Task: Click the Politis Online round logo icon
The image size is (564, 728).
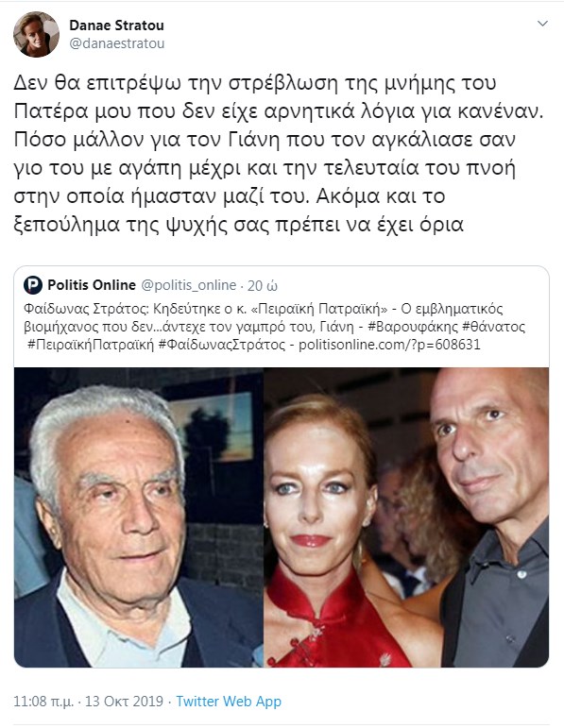Action: [x=33, y=285]
